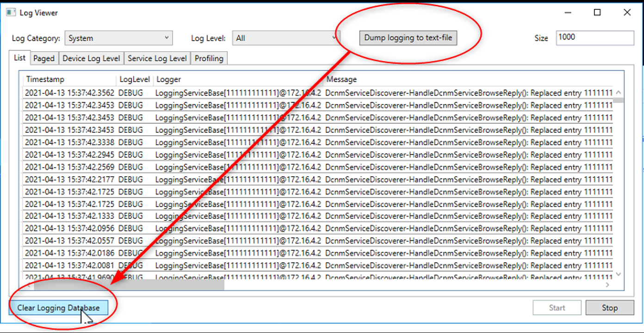Image resolution: width=644 pixels, height=333 pixels.
Task: Click the DcnmServiceDiscoverer message in 15:37:42.2569 row
Action: (x=469, y=167)
